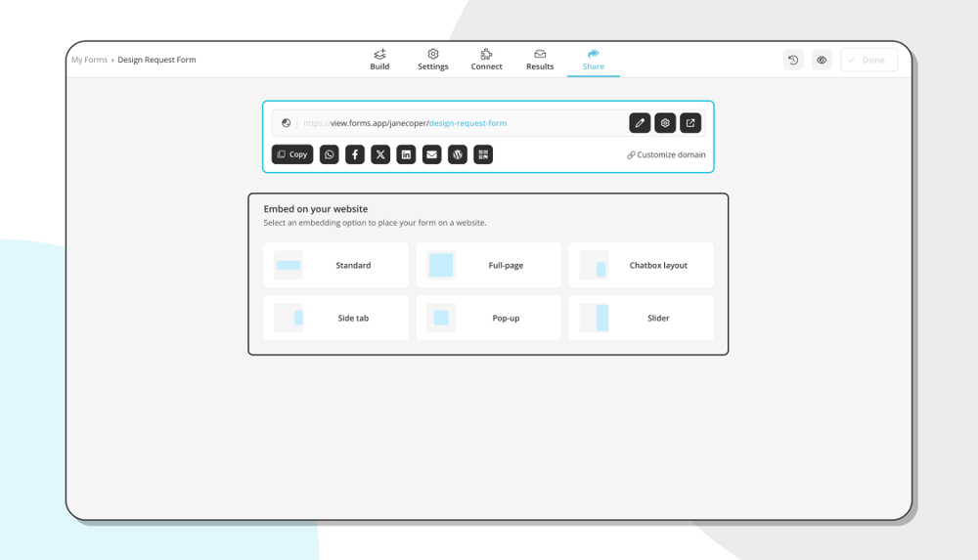Choose the Side tab embed option
This screenshot has height=560, width=978.
[336, 318]
